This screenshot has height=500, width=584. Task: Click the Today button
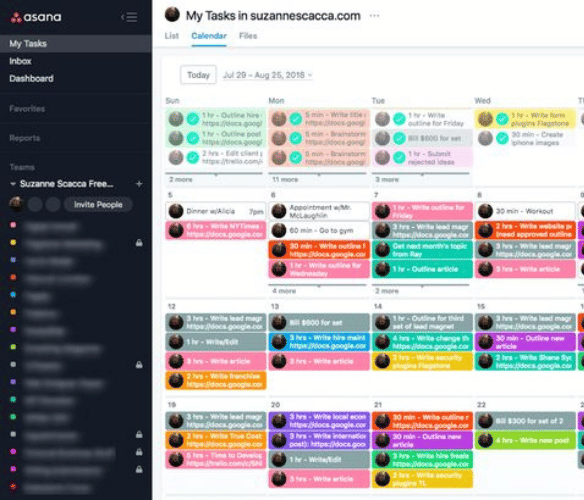coord(198,75)
